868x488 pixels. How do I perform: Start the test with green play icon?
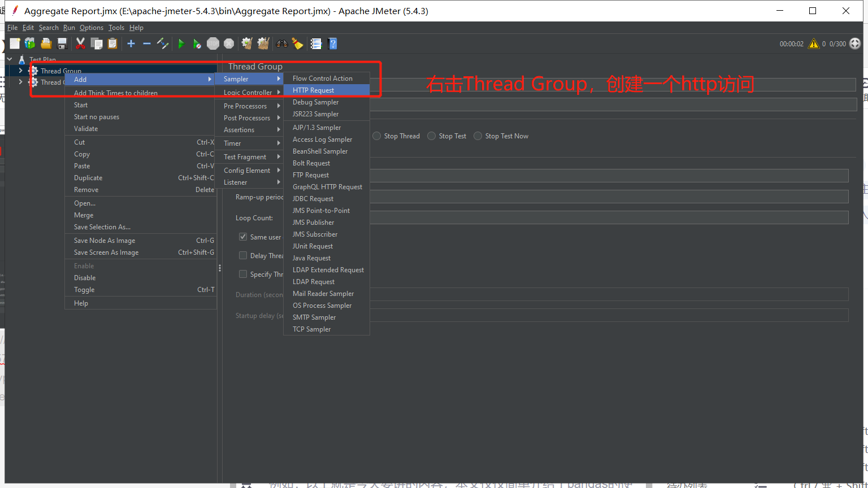click(181, 43)
